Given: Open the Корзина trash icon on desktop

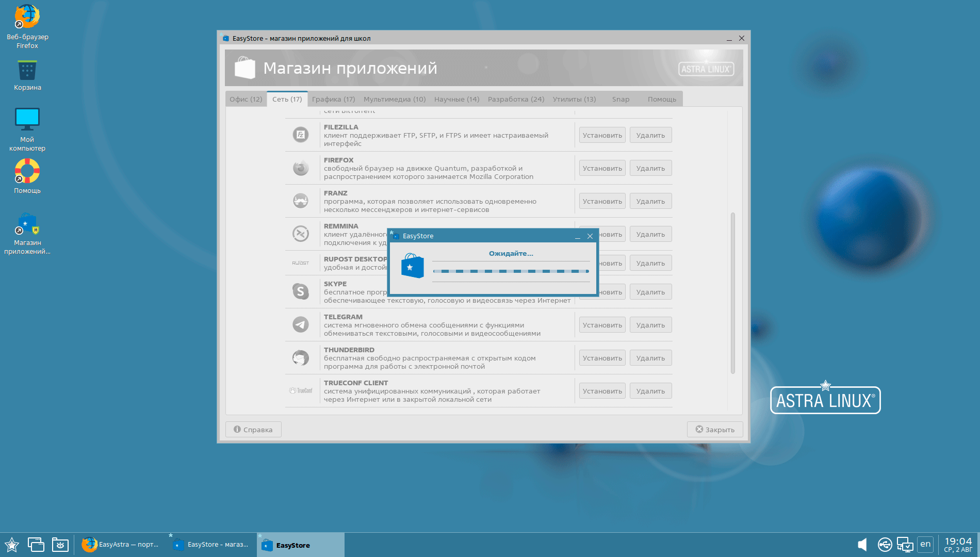Looking at the screenshot, I should [27, 76].
